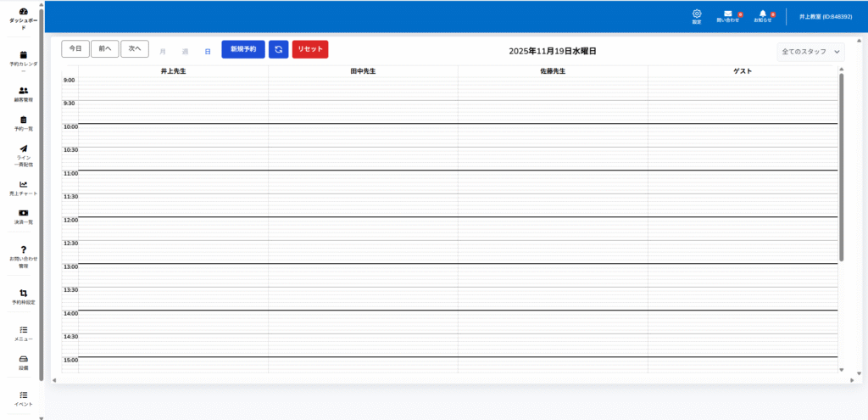Image resolution: width=868 pixels, height=420 pixels.
Task: Click the 新規予約 button
Action: (243, 49)
